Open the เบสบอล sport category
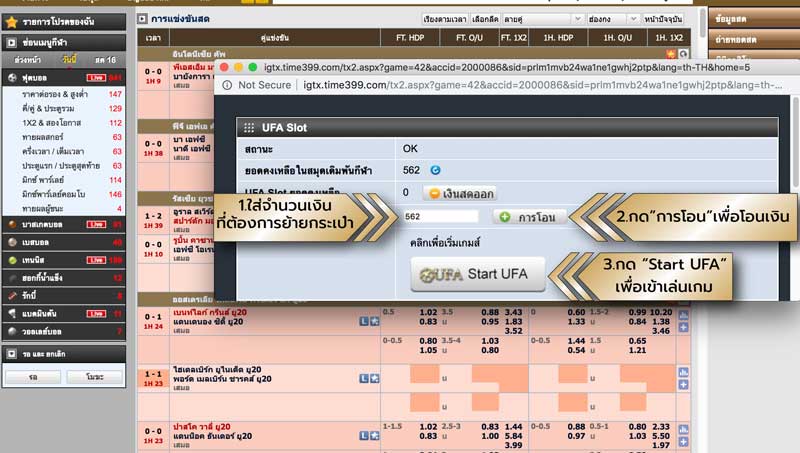The image size is (800, 453). pos(64,242)
